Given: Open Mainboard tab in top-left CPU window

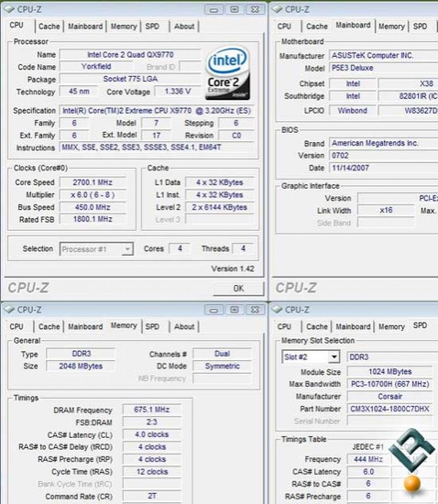Looking at the screenshot, I should click(85, 27).
